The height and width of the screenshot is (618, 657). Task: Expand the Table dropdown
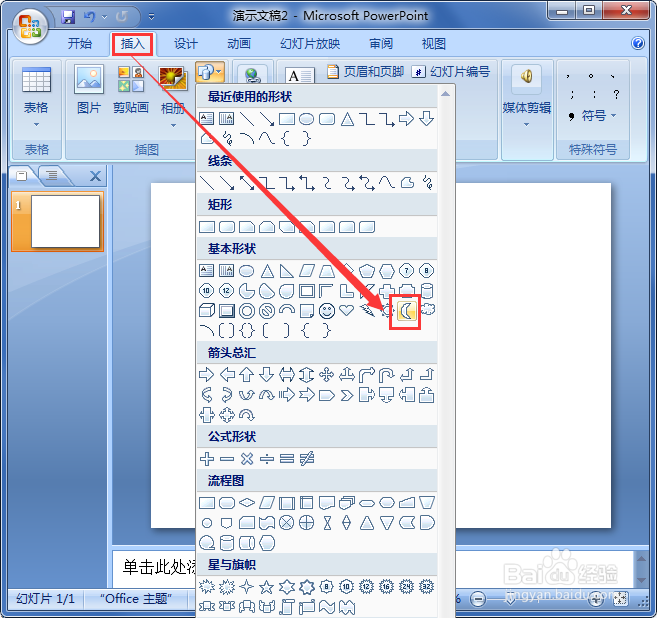click(36, 124)
